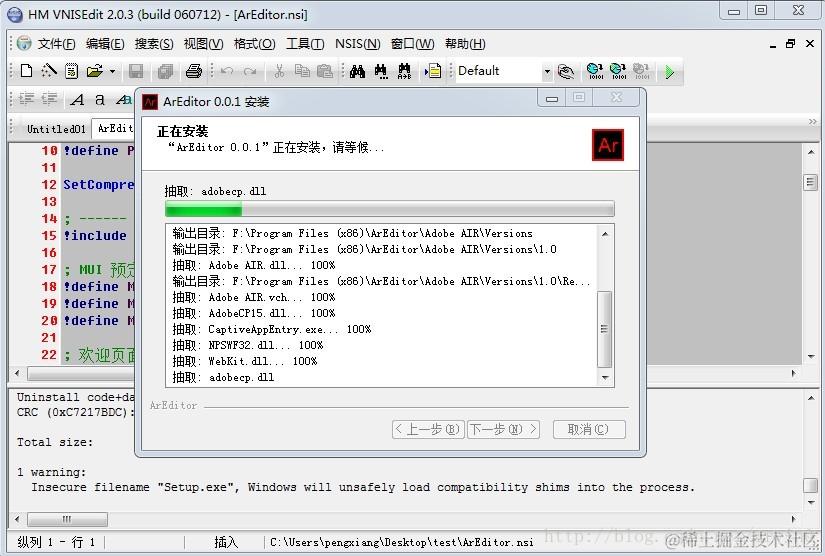825x556 pixels.
Task: Open the Default configuration combo box
Action: tap(504, 71)
